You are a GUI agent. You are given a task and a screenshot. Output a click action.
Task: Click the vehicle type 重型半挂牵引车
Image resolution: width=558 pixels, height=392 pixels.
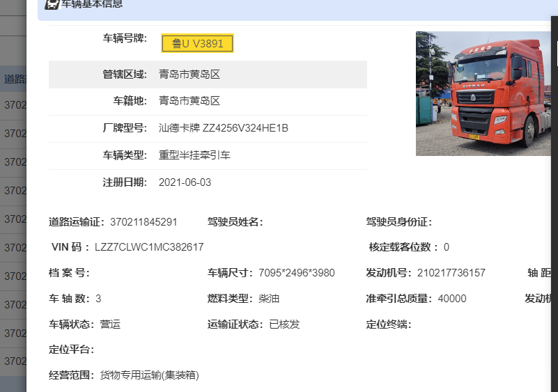click(194, 155)
